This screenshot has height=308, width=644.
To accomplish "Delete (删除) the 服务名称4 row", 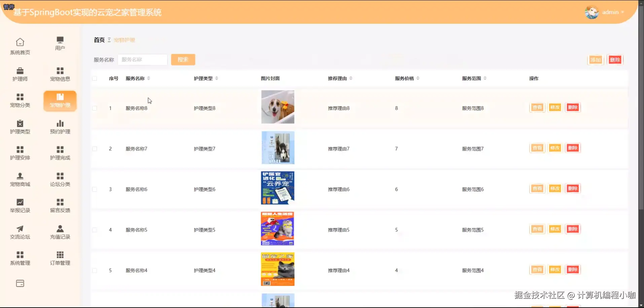I will tap(573, 270).
